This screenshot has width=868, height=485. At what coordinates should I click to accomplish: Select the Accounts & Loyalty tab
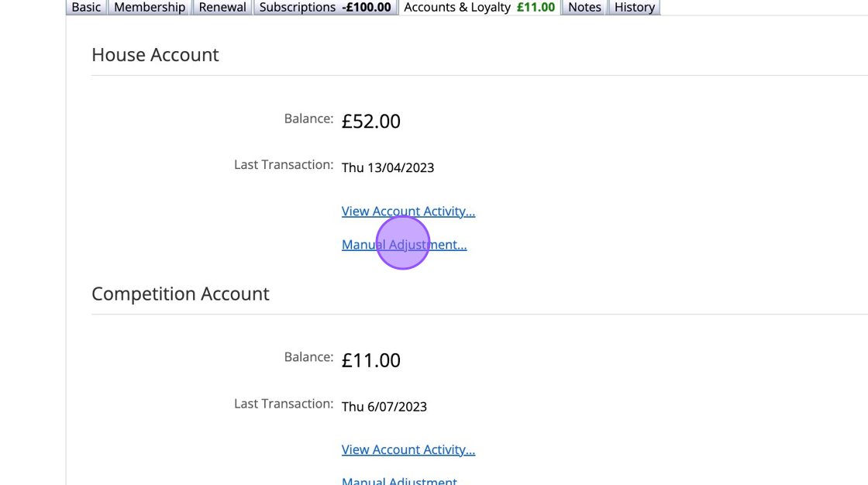click(479, 7)
